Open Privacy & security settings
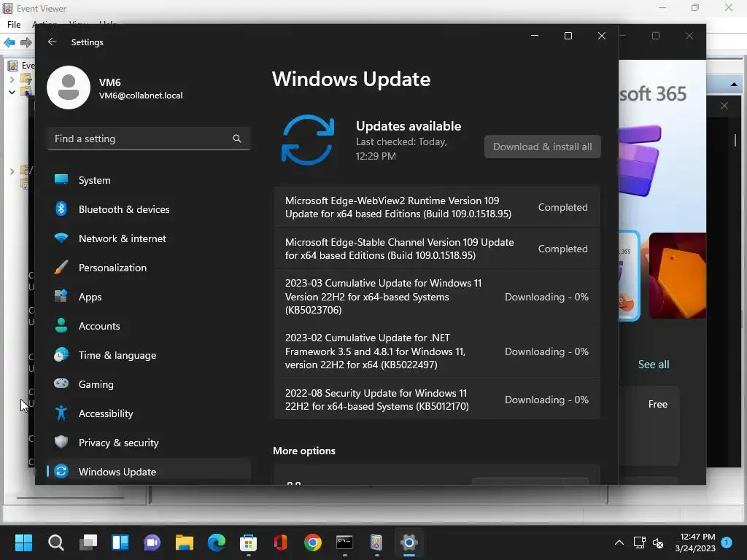This screenshot has width=747, height=560. (149, 443)
